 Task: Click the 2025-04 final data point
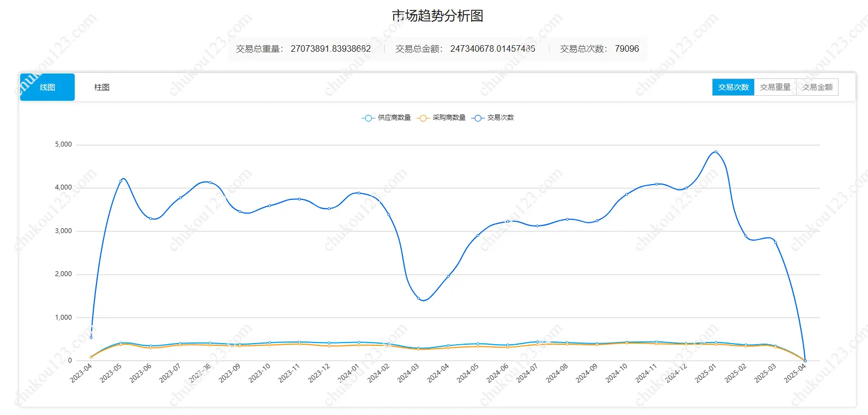click(805, 361)
